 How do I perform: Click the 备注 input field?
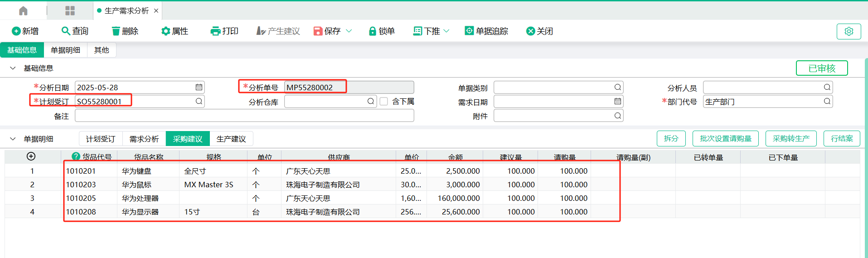pos(244,116)
